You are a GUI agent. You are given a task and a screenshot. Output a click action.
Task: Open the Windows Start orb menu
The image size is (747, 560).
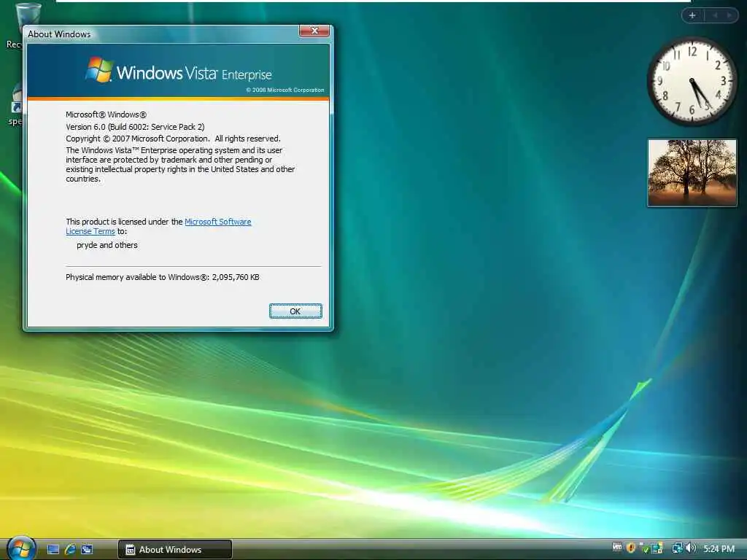click(x=21, y=548)
